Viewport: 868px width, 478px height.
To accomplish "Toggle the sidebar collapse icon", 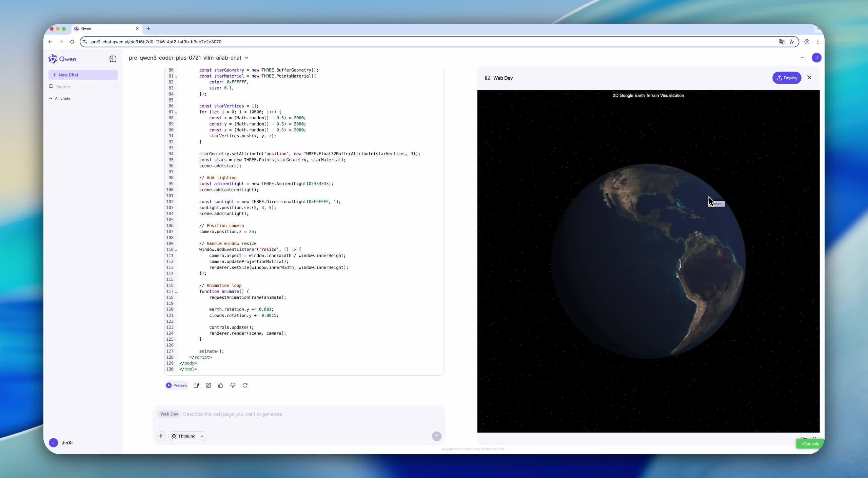I will tap(113, 59).
